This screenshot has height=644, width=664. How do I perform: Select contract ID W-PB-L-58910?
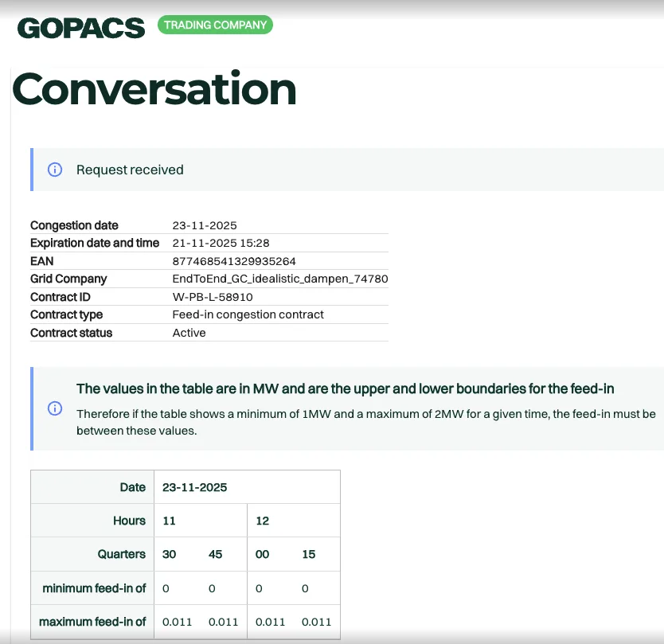(x=213, y=297)
